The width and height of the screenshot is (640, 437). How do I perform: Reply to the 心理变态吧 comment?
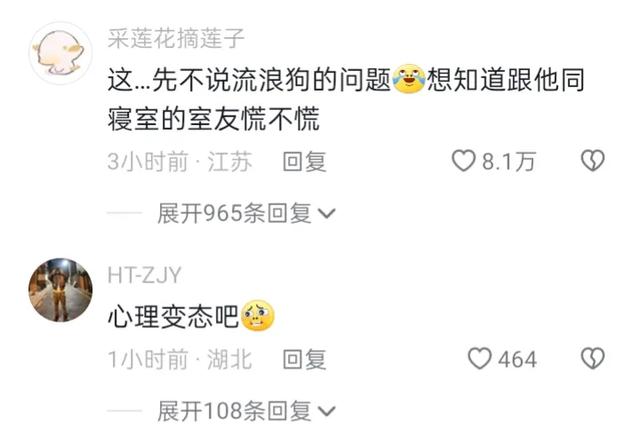(x=304, y=359)
